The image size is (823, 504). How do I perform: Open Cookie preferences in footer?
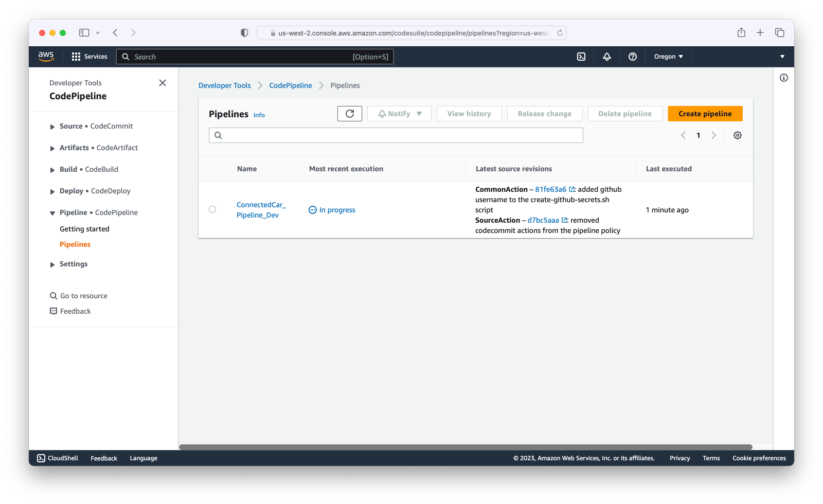(759, 458)
